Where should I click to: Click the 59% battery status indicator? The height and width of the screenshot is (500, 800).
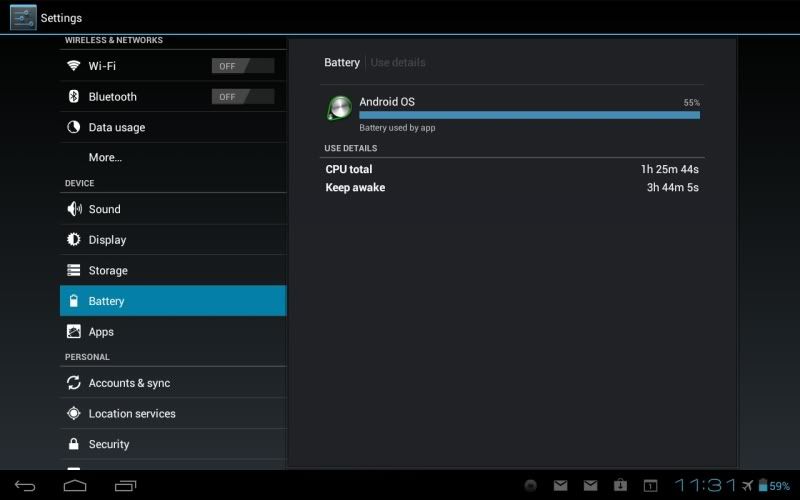click(x=774, y=485)
